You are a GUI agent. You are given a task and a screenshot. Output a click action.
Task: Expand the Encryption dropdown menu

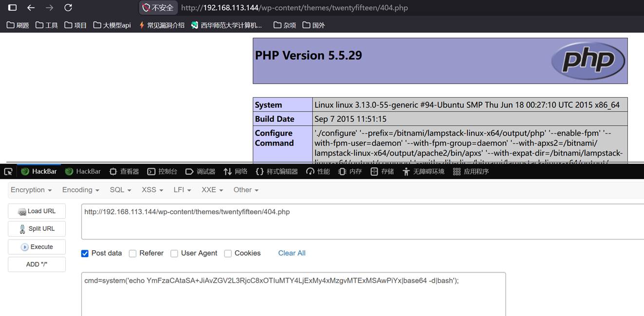coord(31,190)
